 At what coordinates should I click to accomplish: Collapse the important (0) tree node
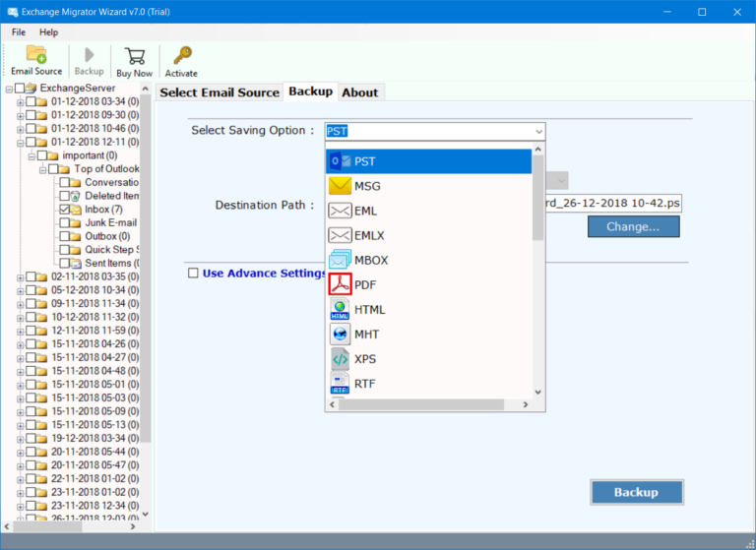coord(31,156)
